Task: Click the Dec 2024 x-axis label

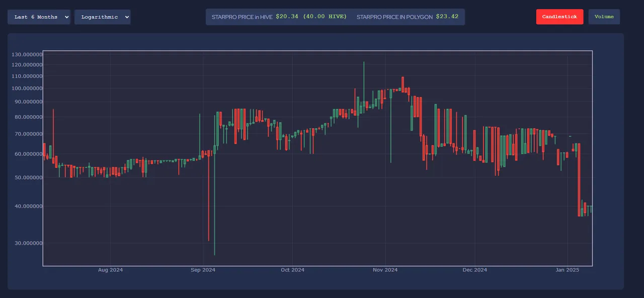Action: coord(474,270)
